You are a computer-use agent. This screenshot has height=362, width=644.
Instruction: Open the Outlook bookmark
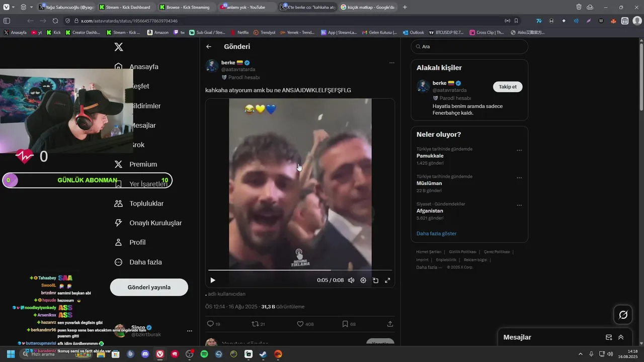pyautogui.click(x=414, y=32)
